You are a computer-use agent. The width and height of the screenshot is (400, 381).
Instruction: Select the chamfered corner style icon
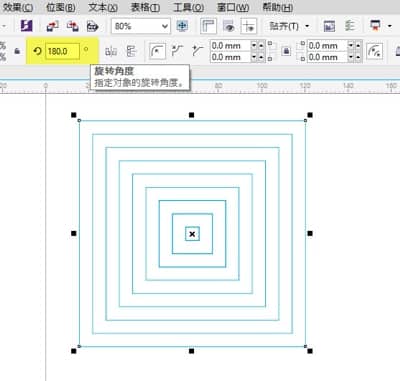(x=197, y=51)
